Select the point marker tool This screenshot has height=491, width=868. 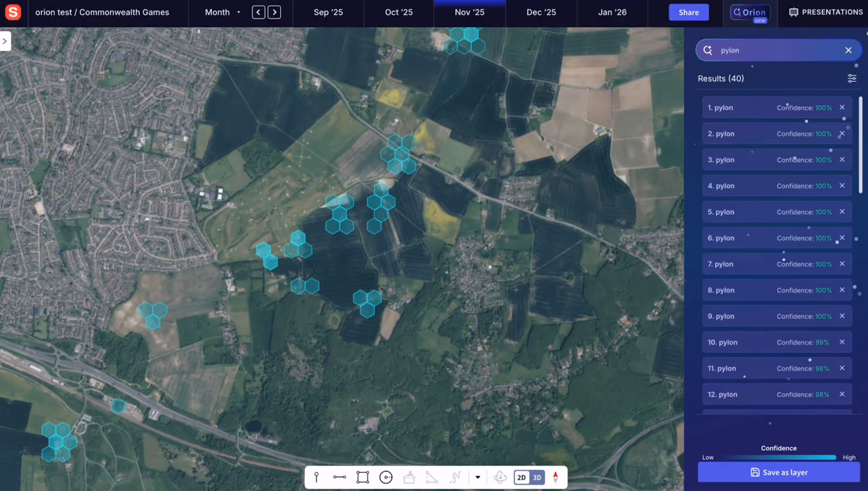coord(316,477)
